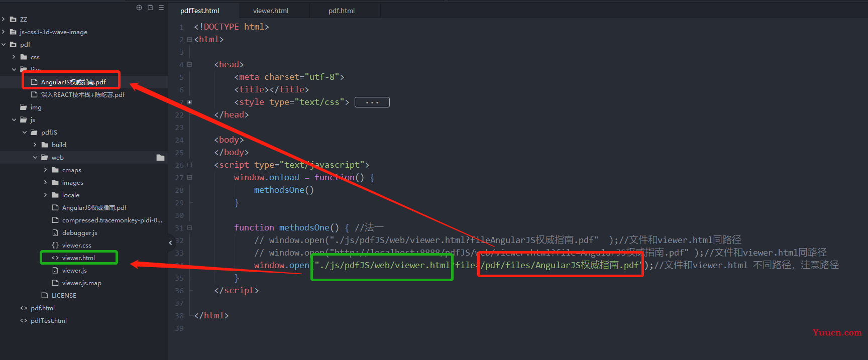Click the '<title></title>' line in the editor
The width and height of the screenshot is (868, 360).
(x=271, y=89)
